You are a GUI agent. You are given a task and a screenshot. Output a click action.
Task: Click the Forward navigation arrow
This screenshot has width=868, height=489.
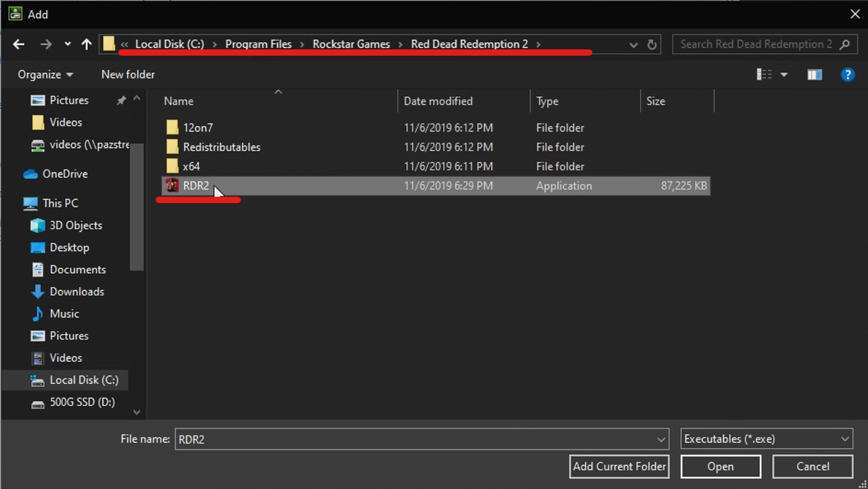click(46, 44)
